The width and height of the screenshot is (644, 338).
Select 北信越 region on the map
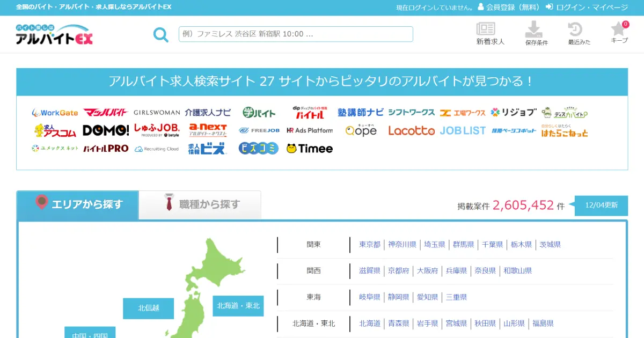point(149,308)
